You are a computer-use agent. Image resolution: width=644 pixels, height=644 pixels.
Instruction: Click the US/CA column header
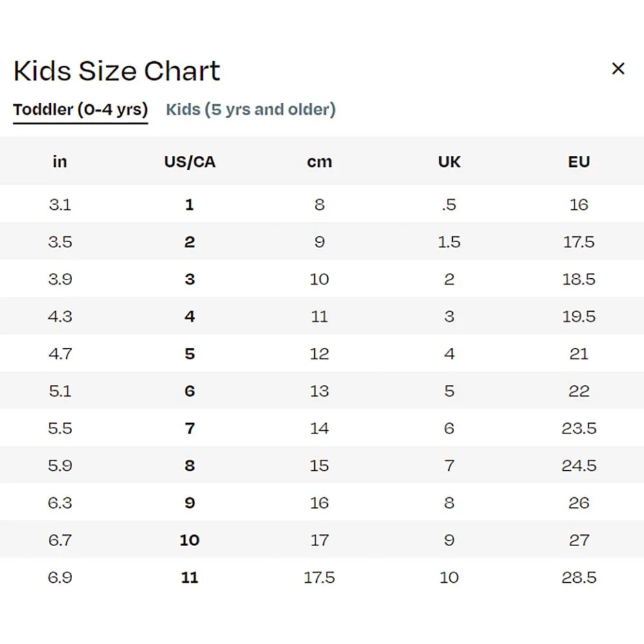click(189, 162)
